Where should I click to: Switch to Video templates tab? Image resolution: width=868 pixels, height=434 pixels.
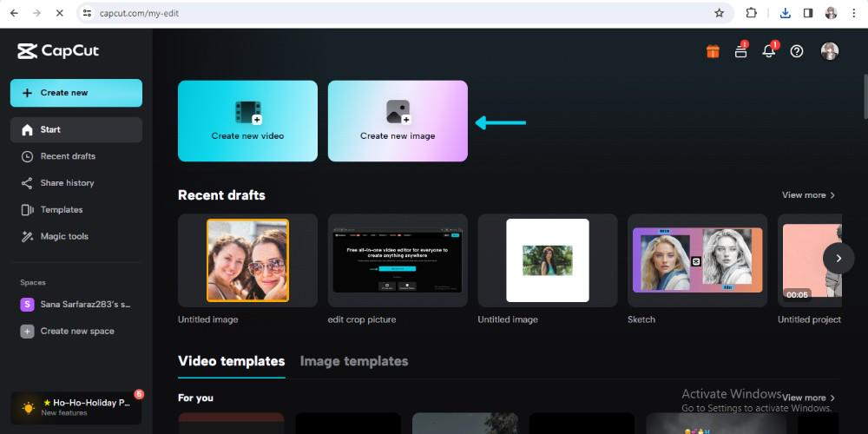(x=232, y=361)
